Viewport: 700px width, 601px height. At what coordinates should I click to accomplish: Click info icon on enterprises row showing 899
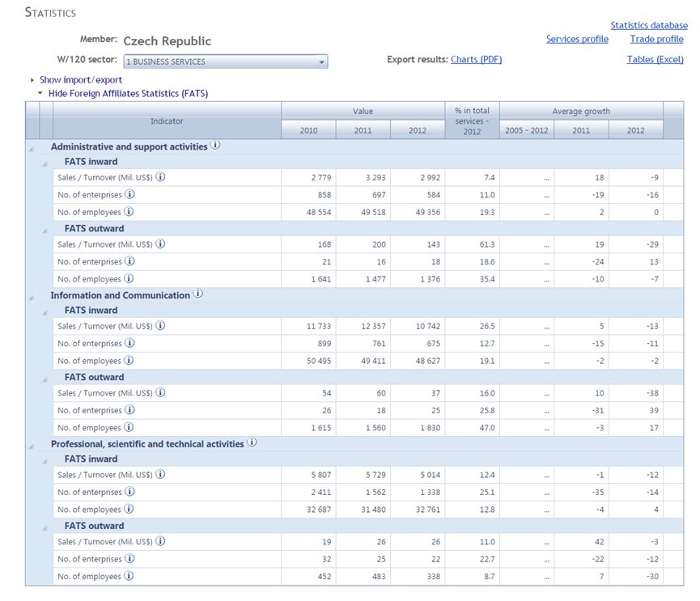tap(129, 343)
